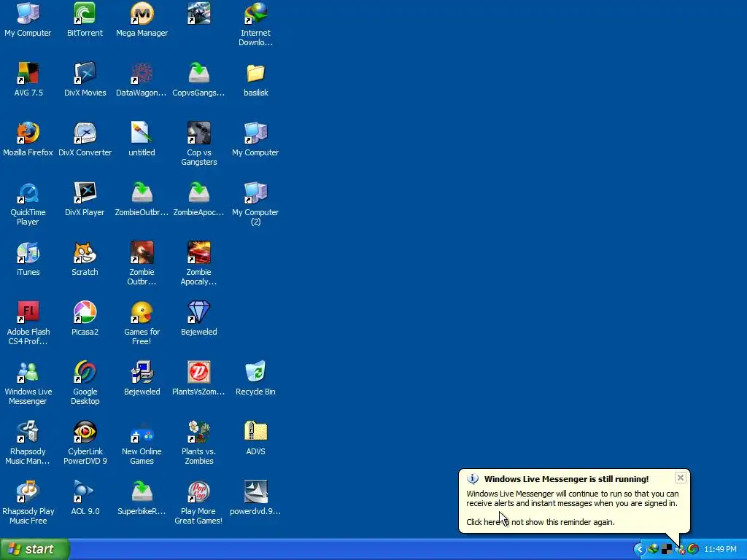Open the basilisk folder
The image size is (747, 560).
pyautogui.click(x=256, y=79)
